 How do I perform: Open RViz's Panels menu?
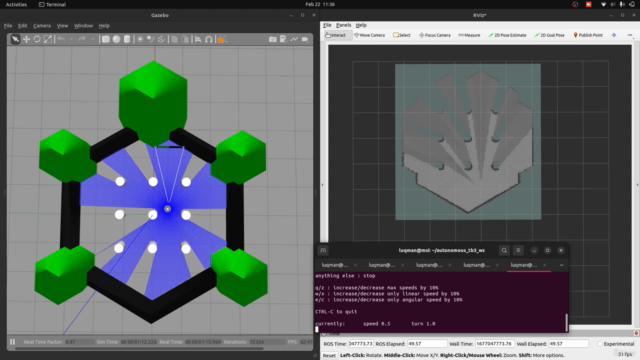[x=343, y=25]
